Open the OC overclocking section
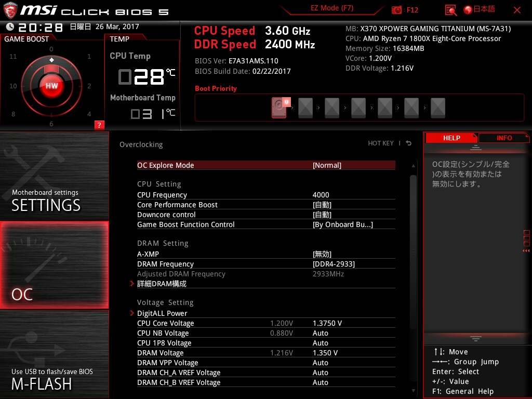The image size is (532, 399). [x=54, y=265]
